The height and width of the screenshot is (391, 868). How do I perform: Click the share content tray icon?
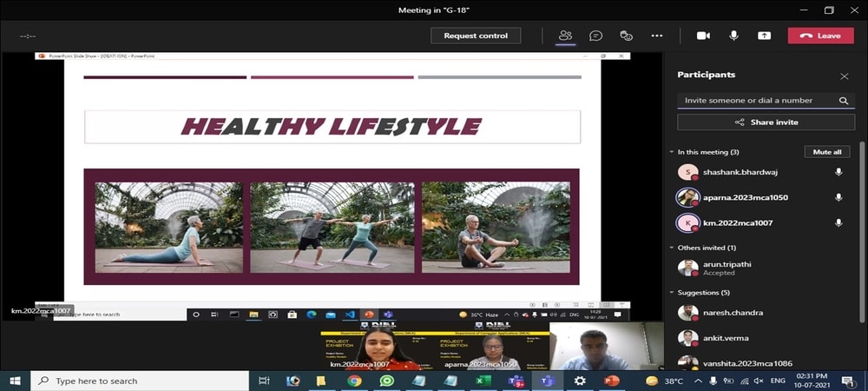[764, 36]
